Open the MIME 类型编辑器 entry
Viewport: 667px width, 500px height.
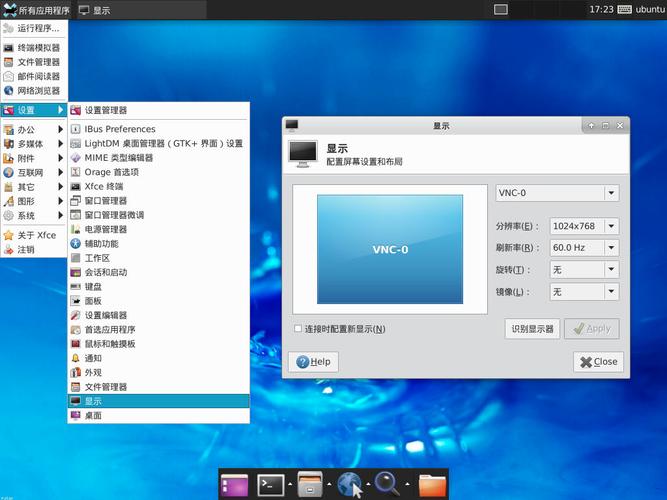pos(158,158)
